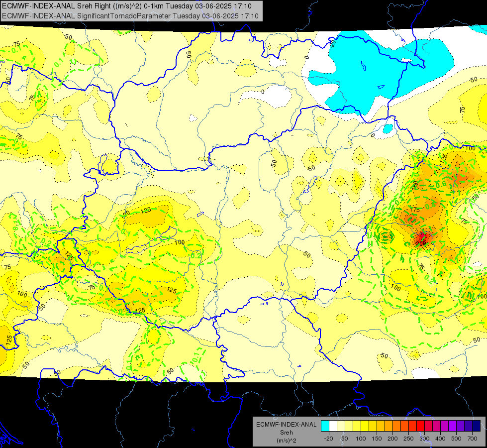Click the cyan swatch in the Sreh legend

click(325, 426)
